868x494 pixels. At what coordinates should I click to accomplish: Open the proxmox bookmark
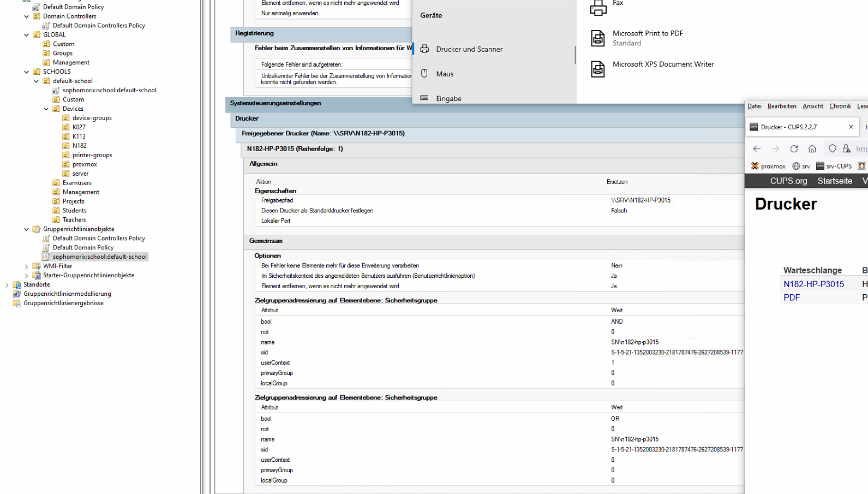click(768, 166)
